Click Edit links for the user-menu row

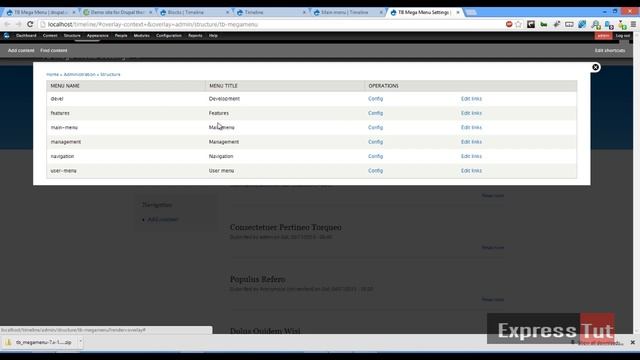pos(471,171)
